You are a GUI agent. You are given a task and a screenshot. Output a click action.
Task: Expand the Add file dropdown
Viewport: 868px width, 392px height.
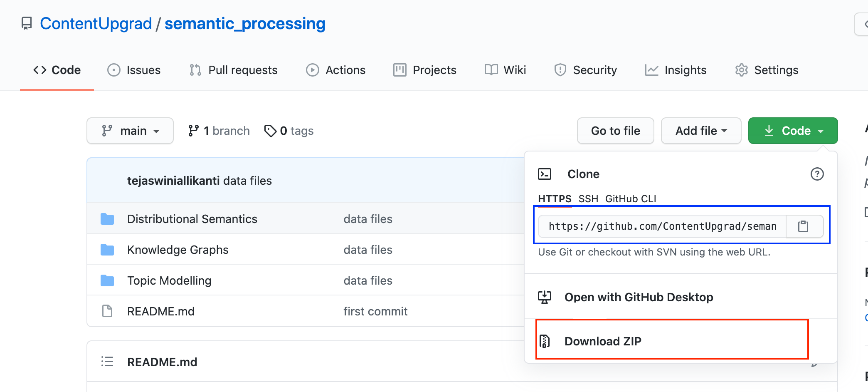[701, 131]
